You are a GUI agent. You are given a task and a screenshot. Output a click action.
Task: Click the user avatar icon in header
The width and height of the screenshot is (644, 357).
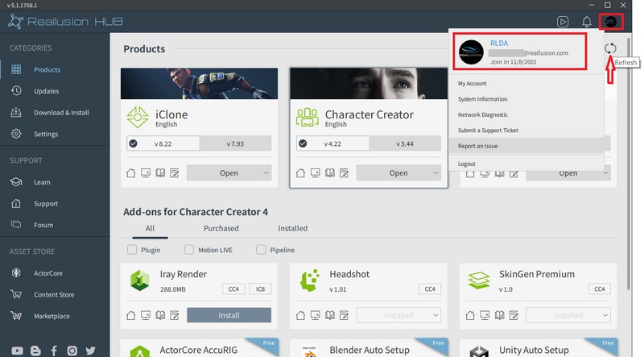611,22
